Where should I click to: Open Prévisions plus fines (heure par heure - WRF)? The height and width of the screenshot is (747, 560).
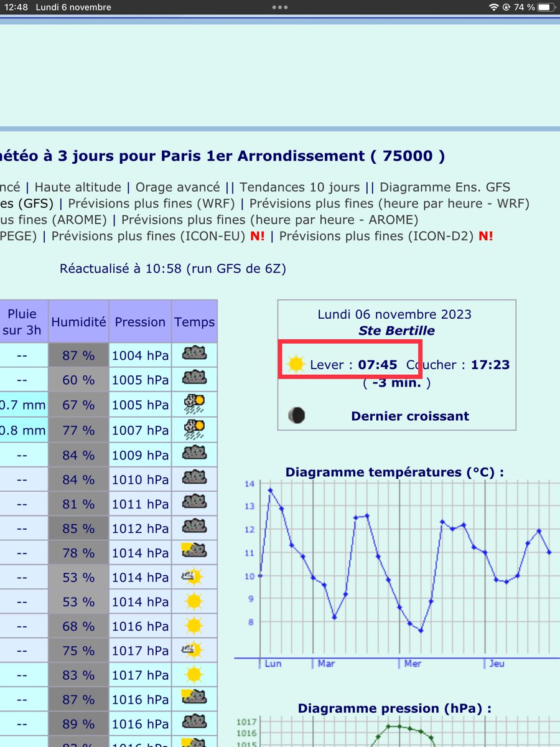click(x=389, y=204)
